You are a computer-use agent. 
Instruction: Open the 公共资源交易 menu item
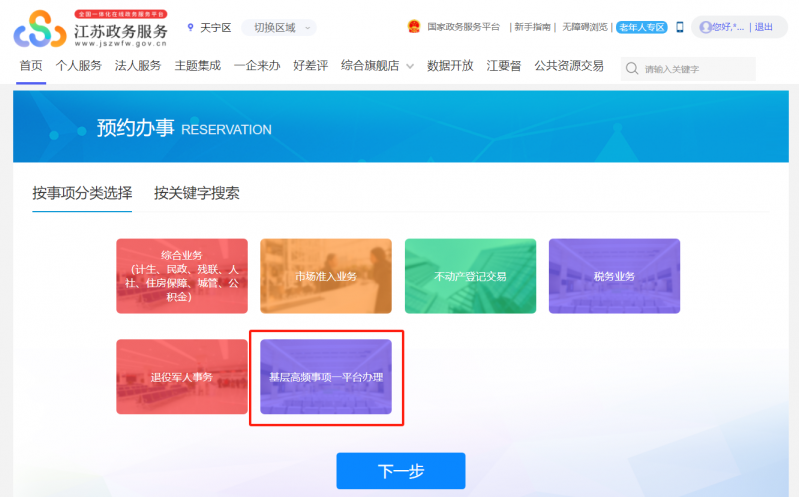pos(569,66)
